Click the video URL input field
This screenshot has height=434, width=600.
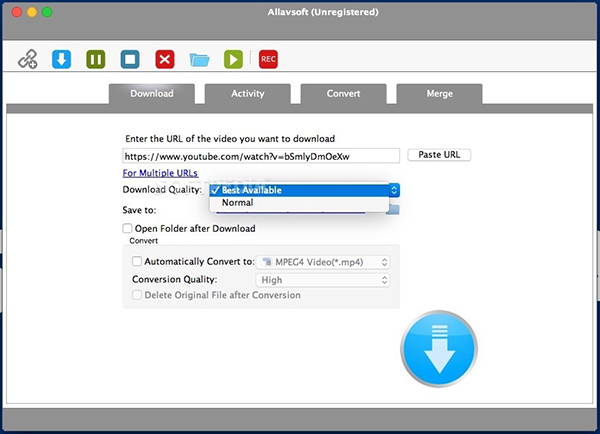pos(261,156)
